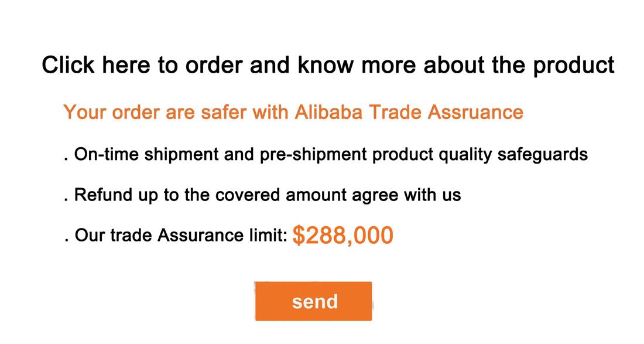Image resolution: width=644 pixels, height=344 pixels.
Task: Click the On-time shipment bullet line
Action: point(326,155)
